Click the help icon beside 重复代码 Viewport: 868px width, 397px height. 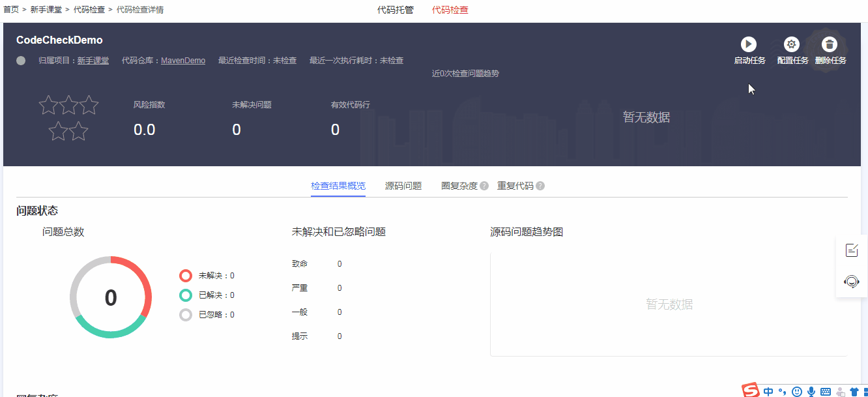[x=541, y=185]
